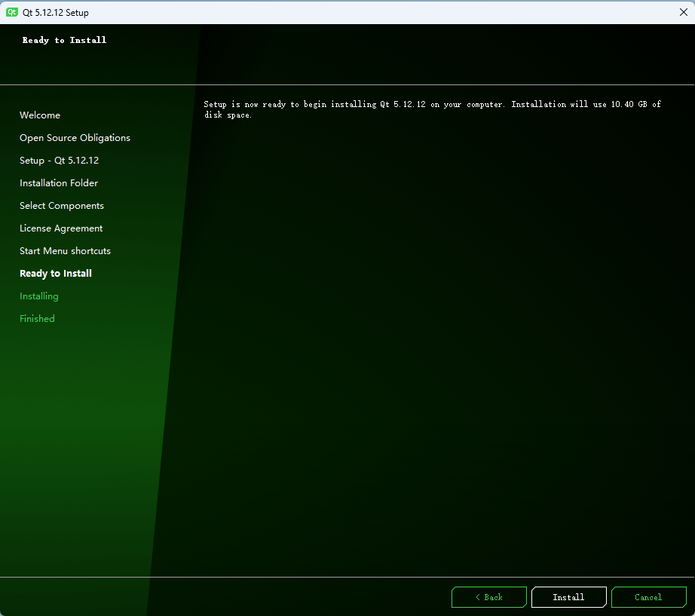Select the Welcome step in sidebar

coord(40,115)
